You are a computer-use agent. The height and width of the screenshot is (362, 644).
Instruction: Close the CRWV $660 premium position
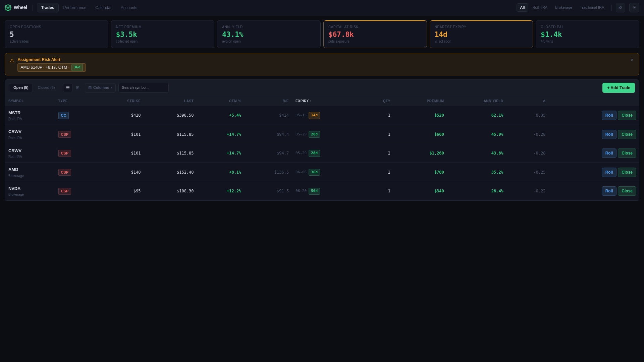click(627, 135)
